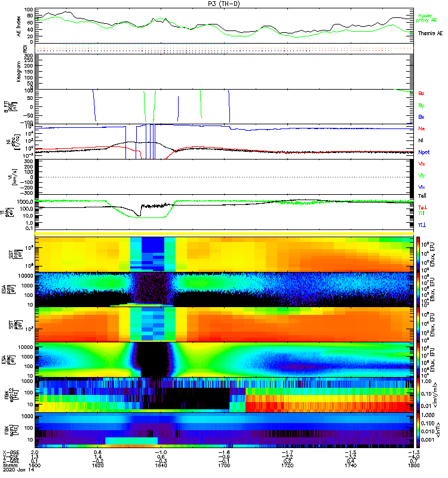Select the red Bz legend entry
The image size is (448, 478).
click(x=421, y=93)
